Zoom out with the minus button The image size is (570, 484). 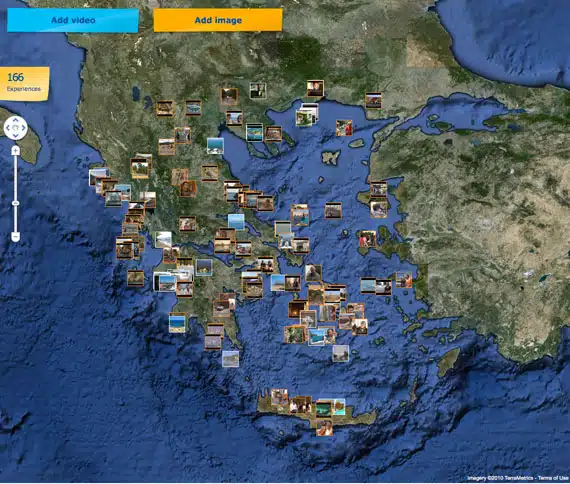click(15, 237)
